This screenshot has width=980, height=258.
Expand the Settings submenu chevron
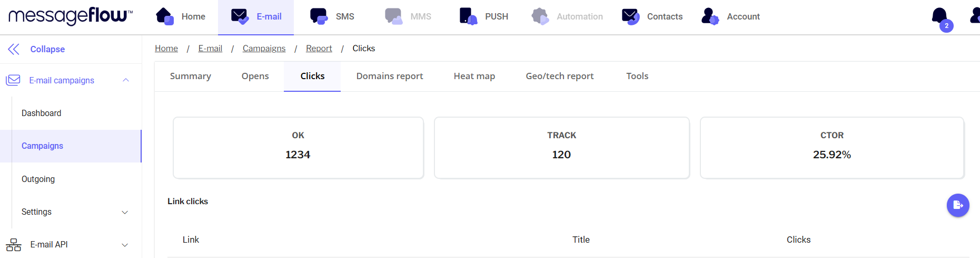[125, 212]
